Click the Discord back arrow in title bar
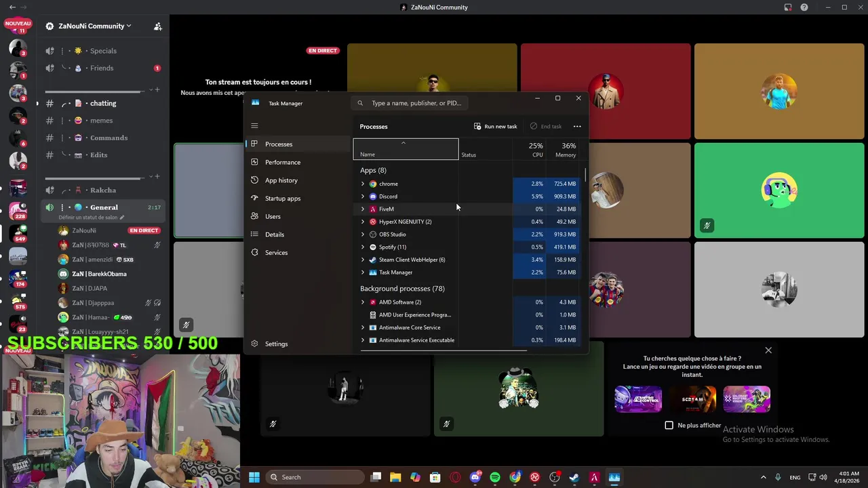This screenshot has width=868, height=488. pyautogui.click(x=12, y=7)
